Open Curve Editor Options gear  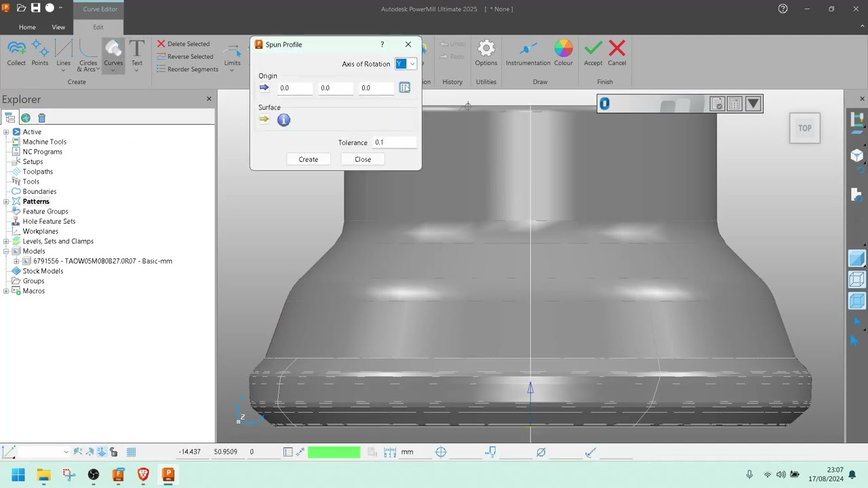486,53
